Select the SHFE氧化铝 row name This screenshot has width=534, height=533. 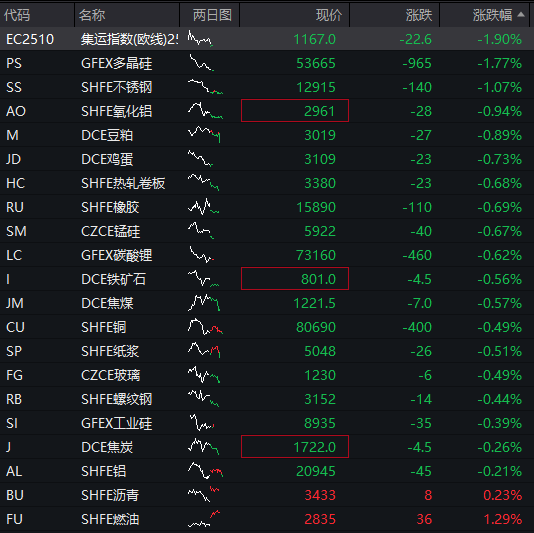(x=116, y=111)
